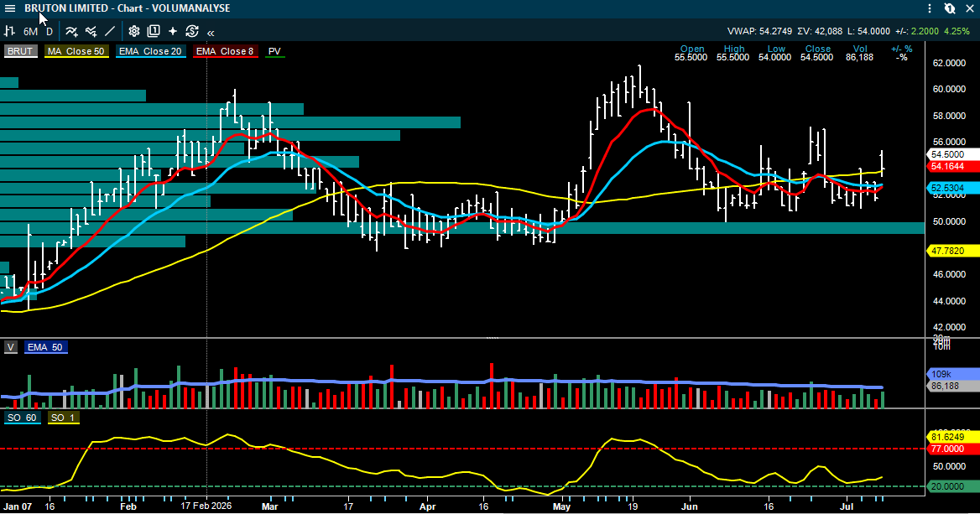Select the SO 1 oscillator label

coord(62,418)
